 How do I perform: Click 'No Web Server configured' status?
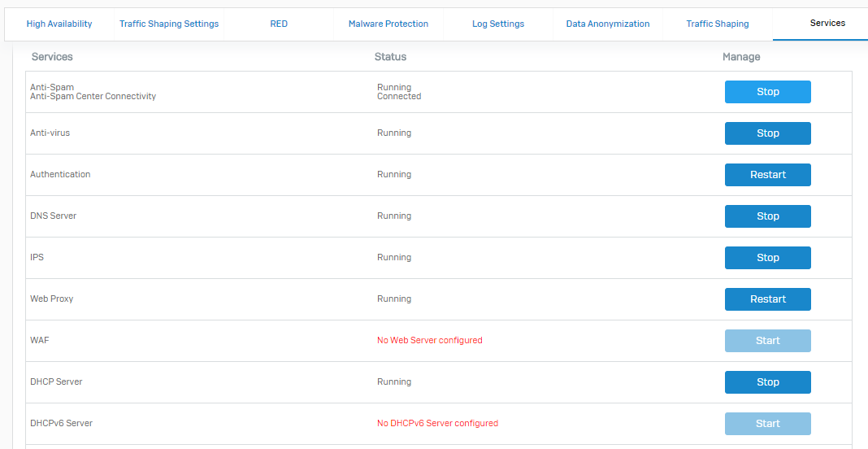(430, 340)
